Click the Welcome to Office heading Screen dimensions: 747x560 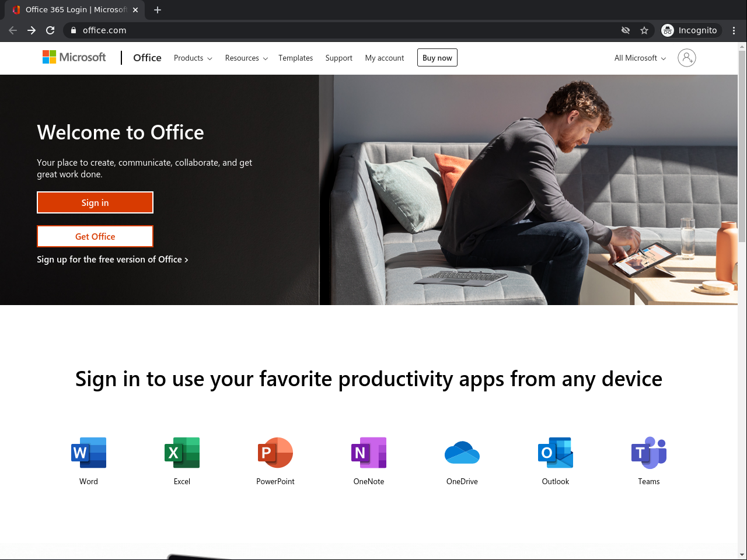120,132
